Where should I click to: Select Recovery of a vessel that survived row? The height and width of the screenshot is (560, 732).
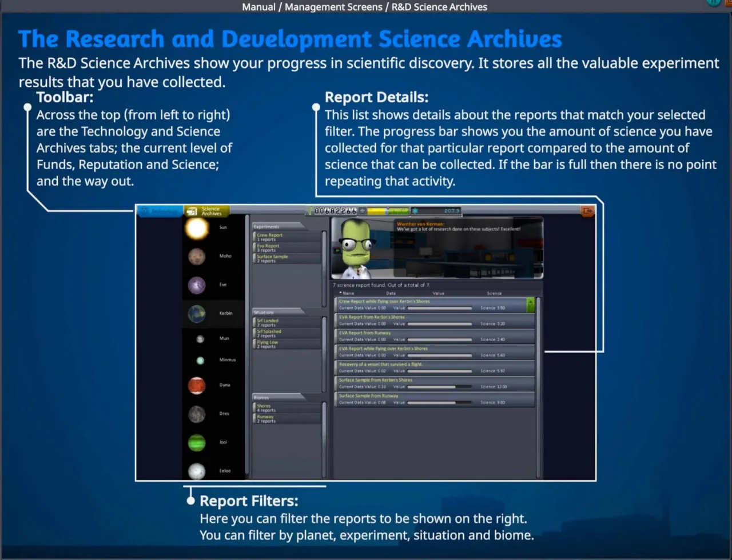(x=435, y=367)
